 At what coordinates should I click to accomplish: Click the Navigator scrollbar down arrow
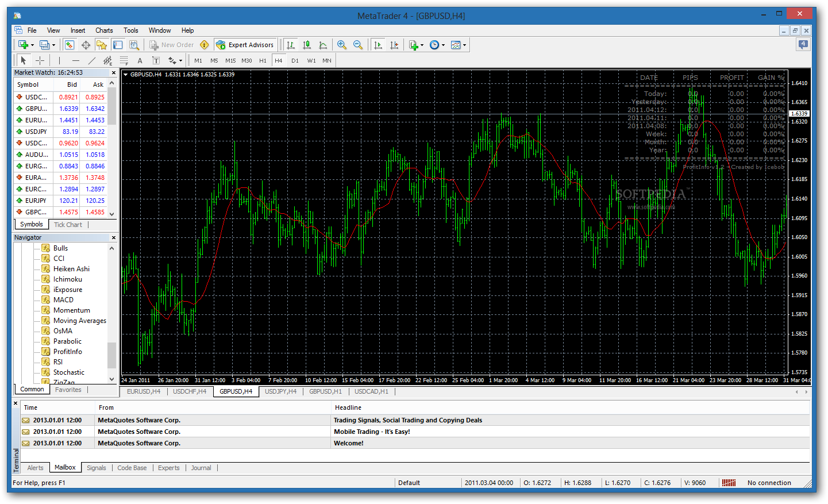tap(111, 379)
